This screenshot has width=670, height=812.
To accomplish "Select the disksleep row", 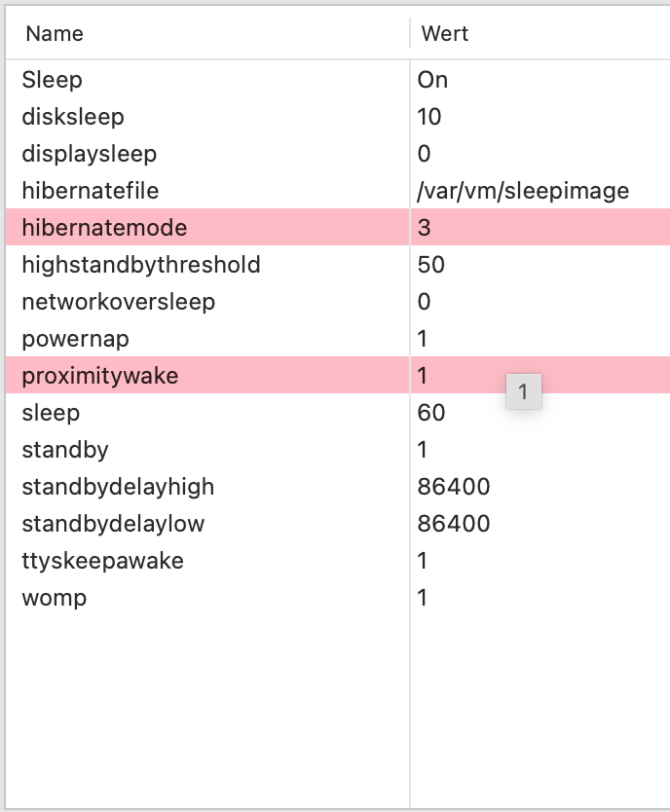I will pos(73,117).
